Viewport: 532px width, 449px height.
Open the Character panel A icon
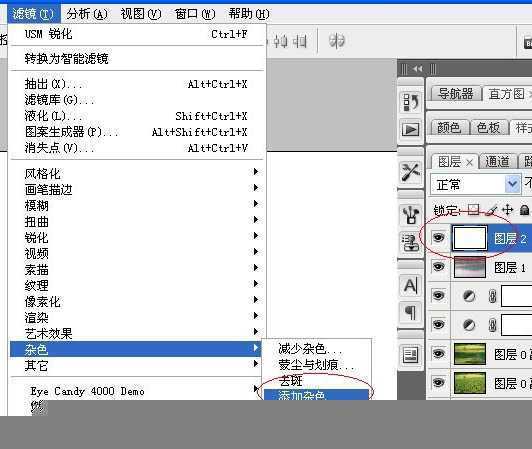pyautogui.click(x=411, y=285)
